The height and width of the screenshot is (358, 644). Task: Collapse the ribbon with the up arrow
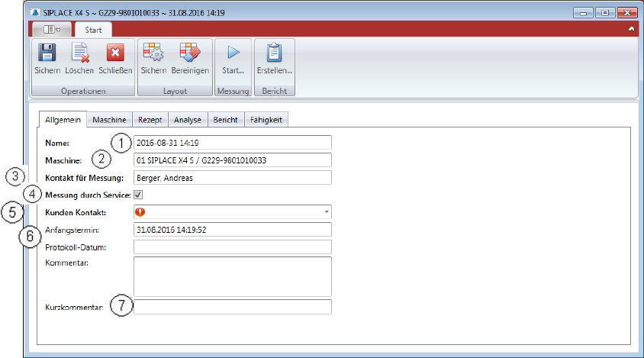(x=631, y=29)
